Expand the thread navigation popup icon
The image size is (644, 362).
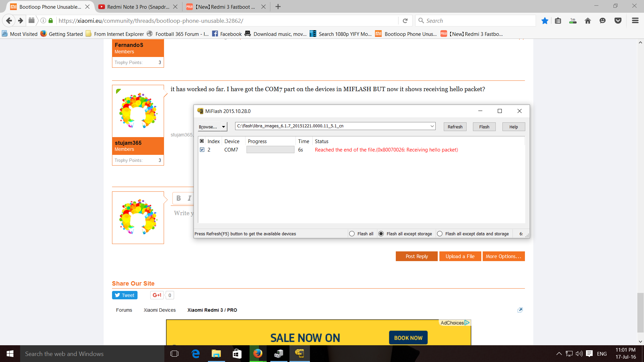tap(520, 310)
